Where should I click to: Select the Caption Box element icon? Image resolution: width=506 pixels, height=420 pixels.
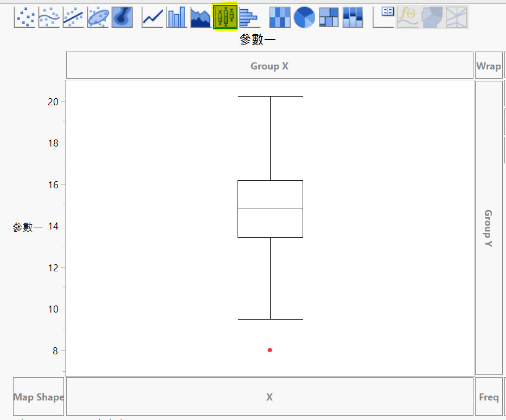click(x=383, y=17)
